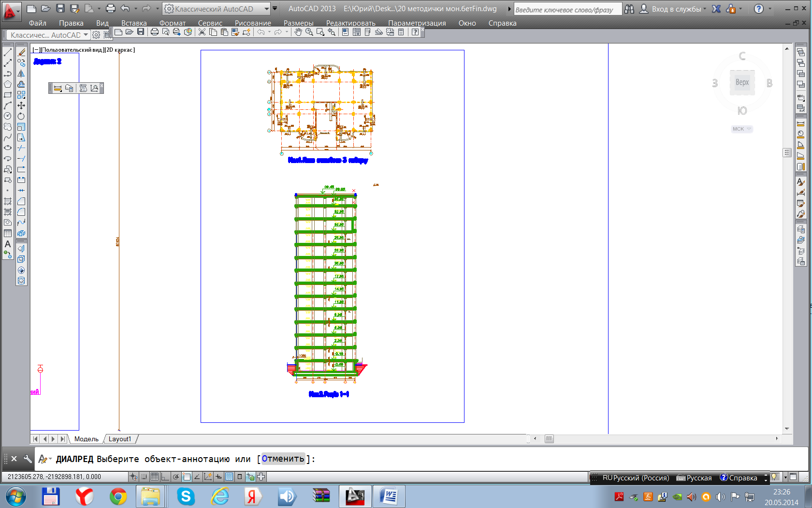The image size is (812, 508).
Task: Toggle Dynamic Input in status bar
Action: 218,477
